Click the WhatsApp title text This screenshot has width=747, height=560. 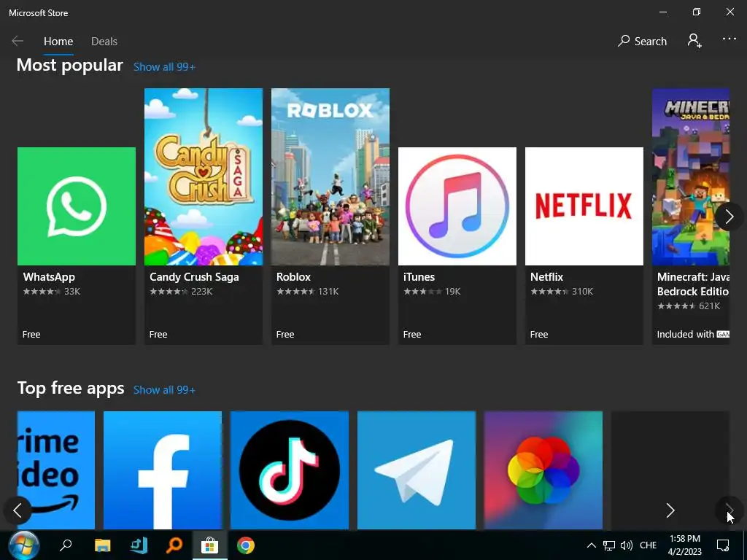49,276
